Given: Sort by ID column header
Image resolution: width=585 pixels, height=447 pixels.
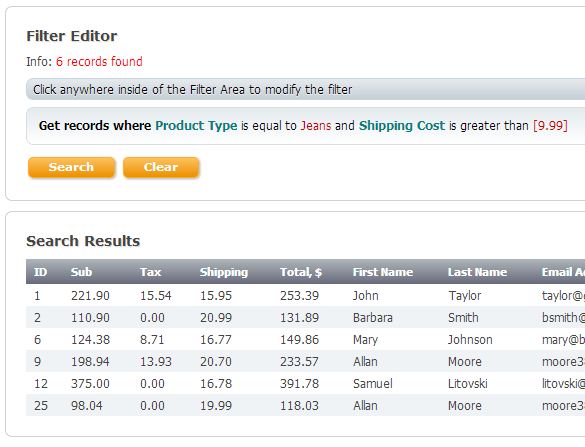Looking at the screenshot, I should pyautogui.click(x=41, y=272).
